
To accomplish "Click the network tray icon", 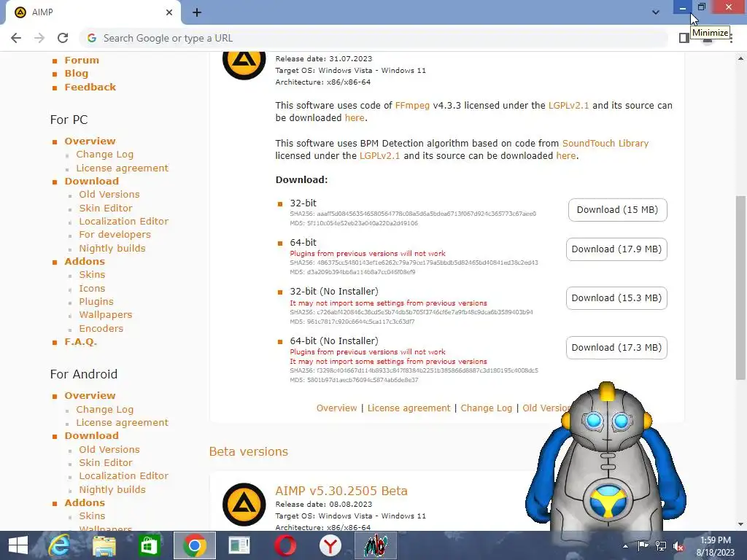I will click(661, 545).
